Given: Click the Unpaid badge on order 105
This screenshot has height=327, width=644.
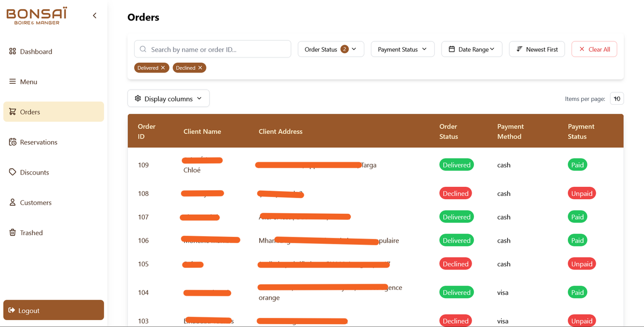Looking at the screenshot, I should tap(582, 264).
